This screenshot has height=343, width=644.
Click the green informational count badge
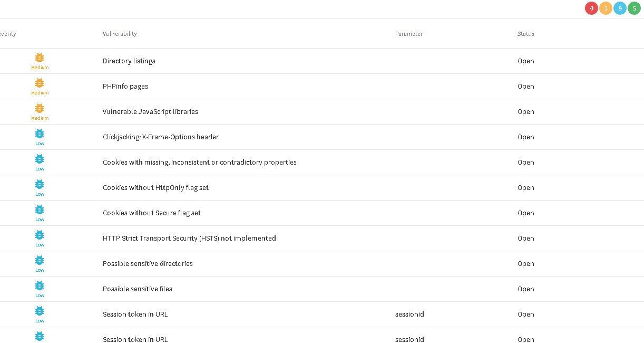click(x=634, y=8)
